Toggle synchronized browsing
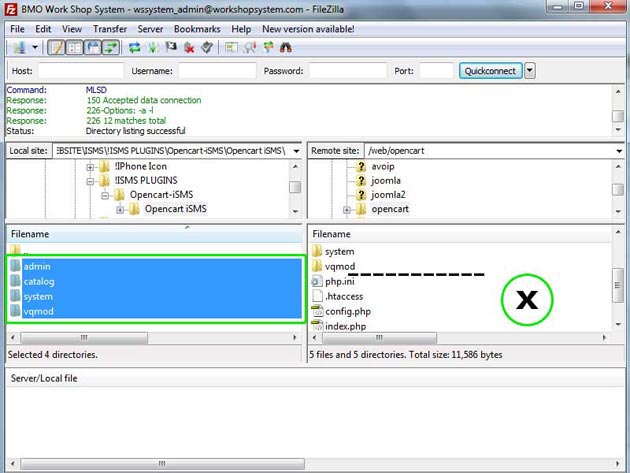The width and height of the screenshot is (630, 473). click(268, 48)
